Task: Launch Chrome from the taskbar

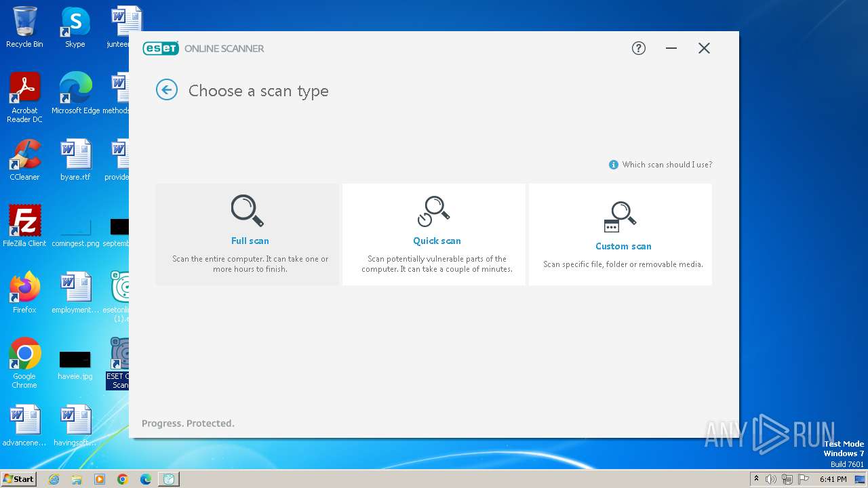Action: point(123,479)
